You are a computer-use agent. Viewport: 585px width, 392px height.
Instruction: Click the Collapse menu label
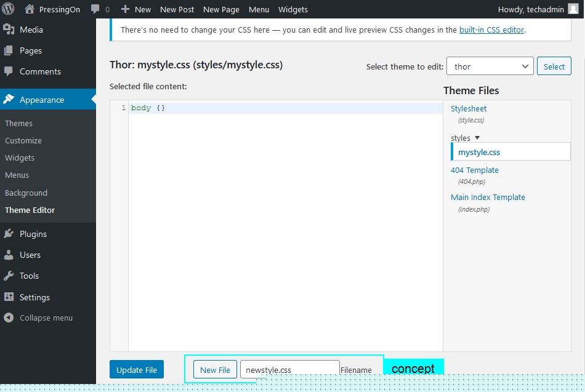click(46, 318)
